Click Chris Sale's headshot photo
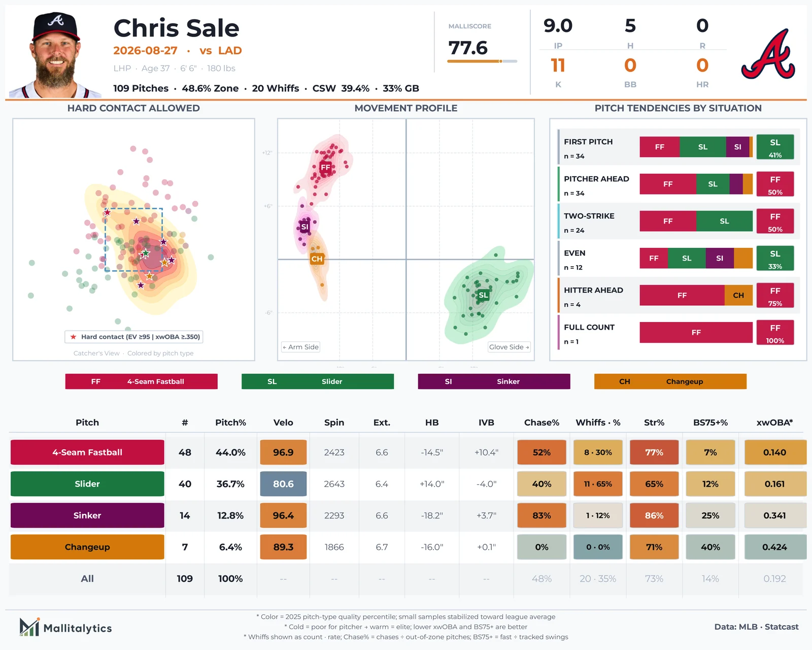 point(56,54)
